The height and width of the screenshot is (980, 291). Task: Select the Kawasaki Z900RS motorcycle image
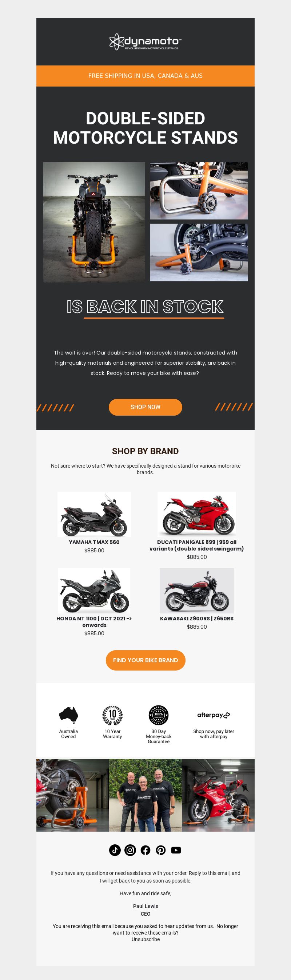click(x=197, y=591)
